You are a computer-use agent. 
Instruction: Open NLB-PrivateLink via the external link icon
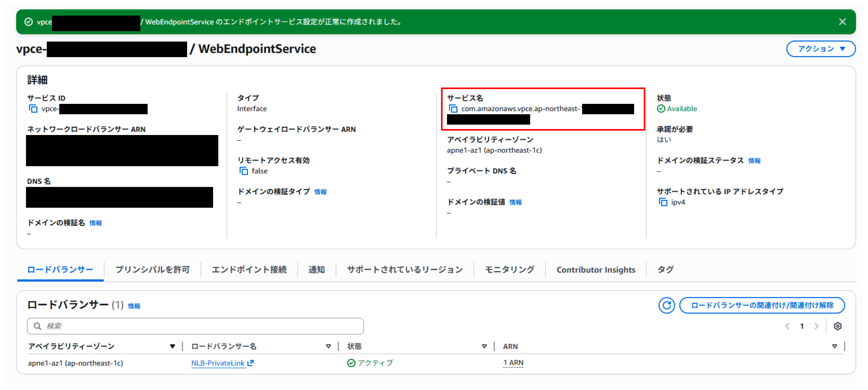pyautogui.click(x=250, y=363)
